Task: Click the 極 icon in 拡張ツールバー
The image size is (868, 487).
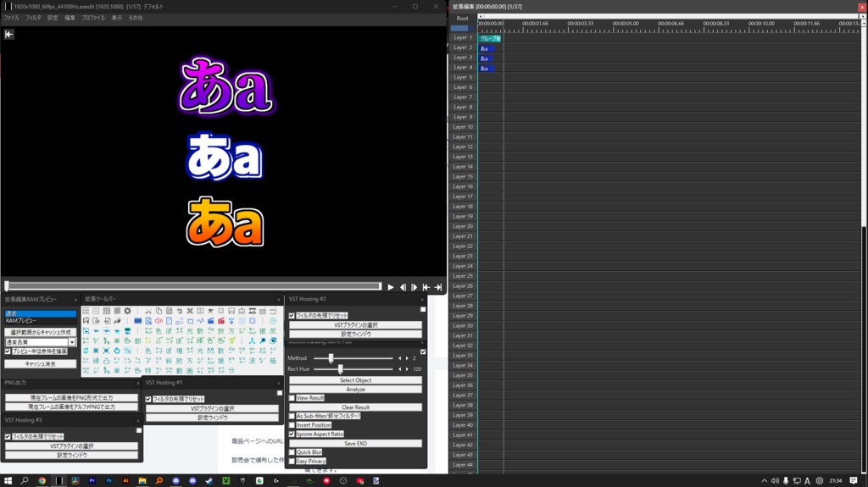Action: (273, 361)
